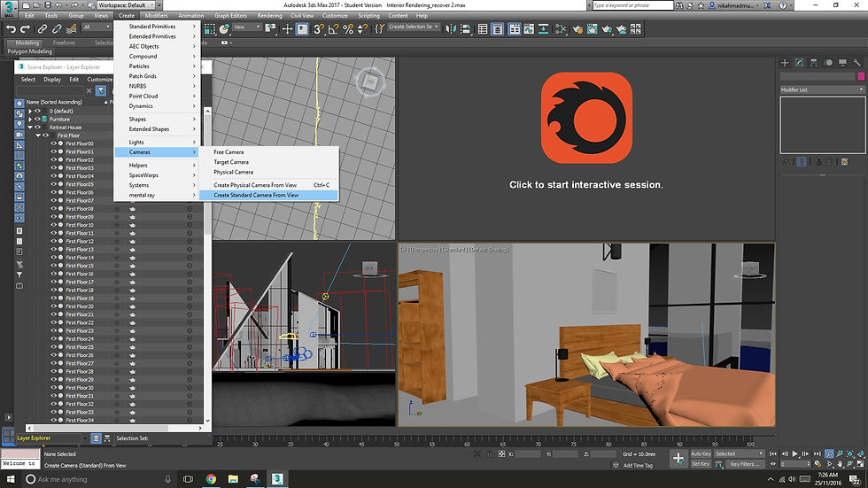
Task: Click the Polygon Modeling ribbon button
Action: tap(30, 51)
